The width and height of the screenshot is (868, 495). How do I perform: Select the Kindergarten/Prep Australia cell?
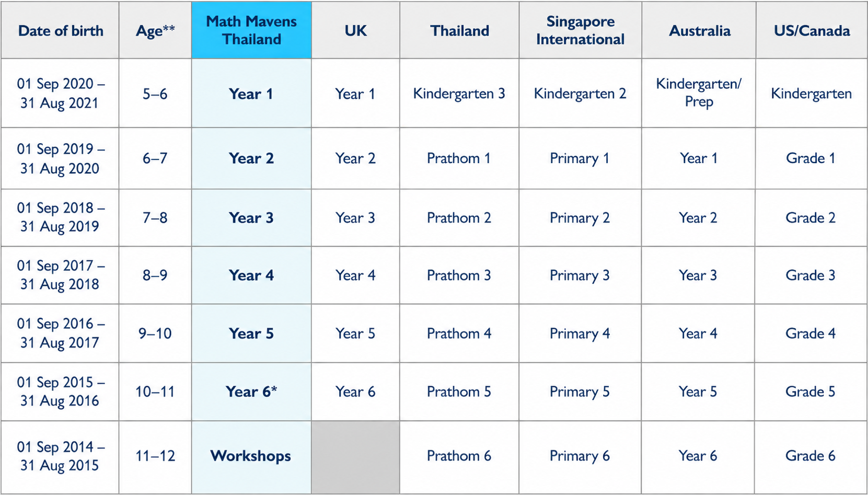click(x=699, y=93)
